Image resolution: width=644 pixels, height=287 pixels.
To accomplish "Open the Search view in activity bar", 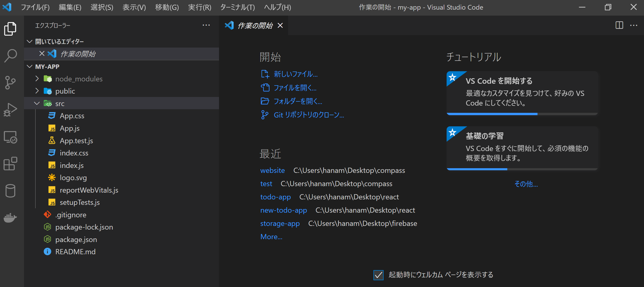I will [10, 56].
